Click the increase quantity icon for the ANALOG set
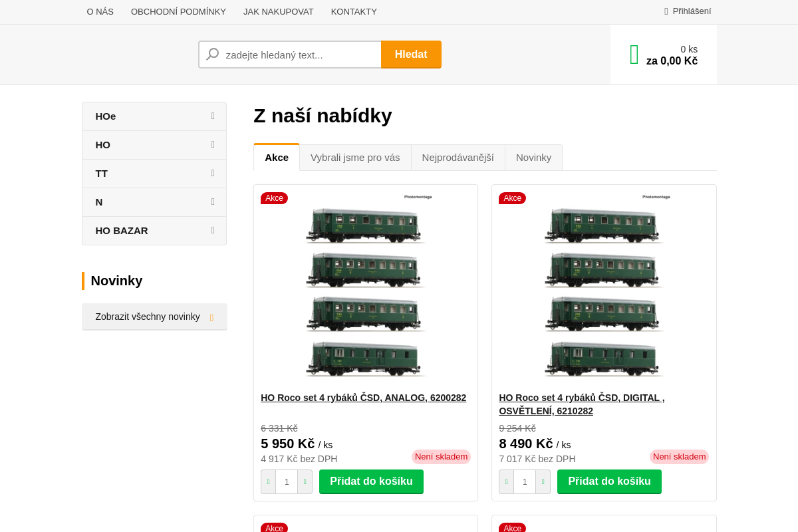The image size is (798, 532). tap(305, 481)
